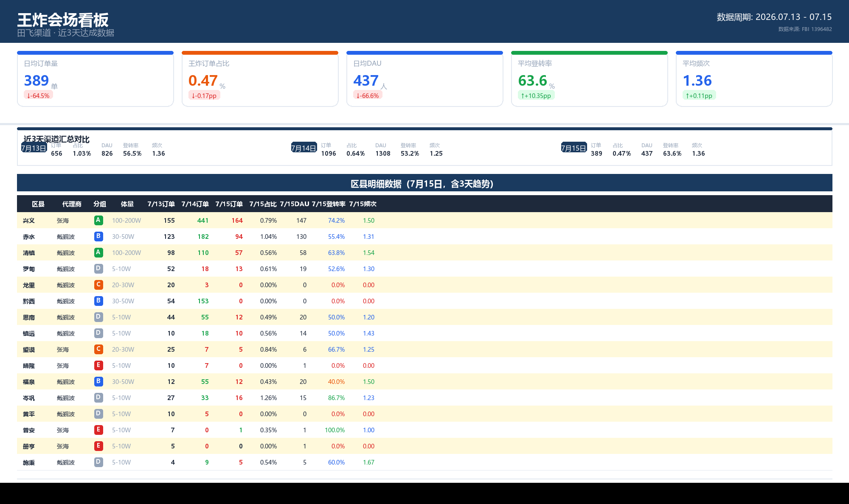849x504 pixels.
Task: Sort by 7/15订单 column header
Action: pyautogui.click(x=229, y=204)
